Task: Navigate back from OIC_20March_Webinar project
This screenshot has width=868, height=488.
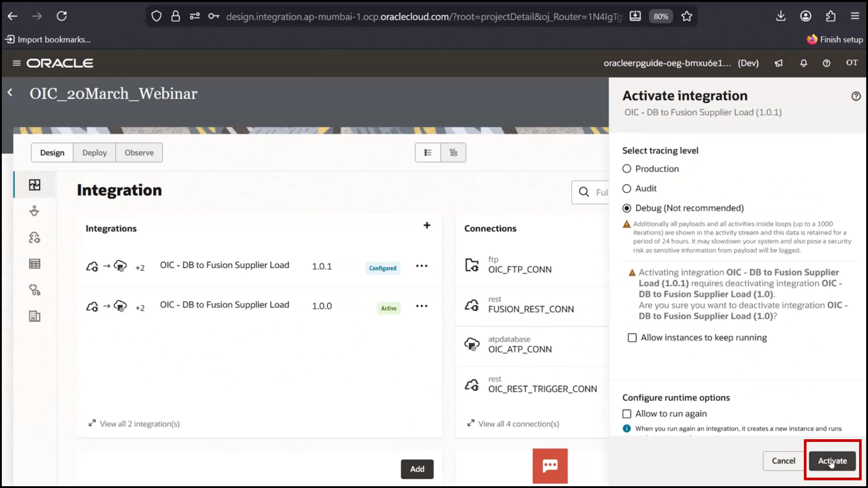Action: [x=10, y=93]
